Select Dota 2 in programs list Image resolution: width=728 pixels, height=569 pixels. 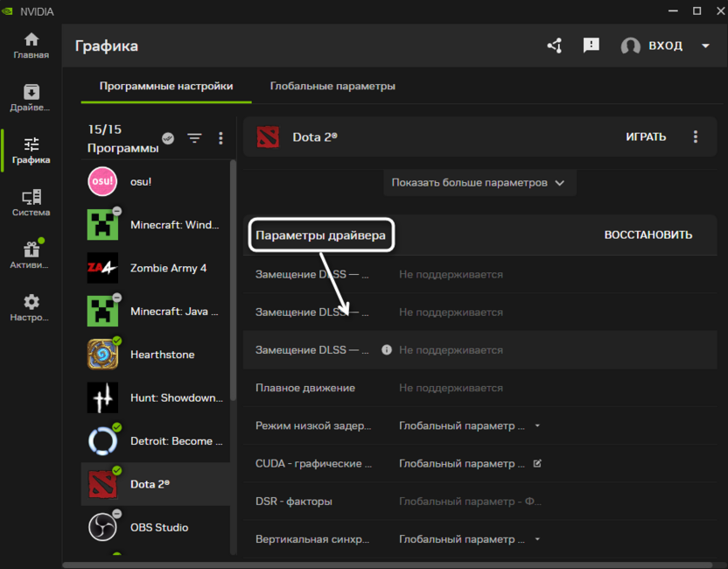coord(156,484)
